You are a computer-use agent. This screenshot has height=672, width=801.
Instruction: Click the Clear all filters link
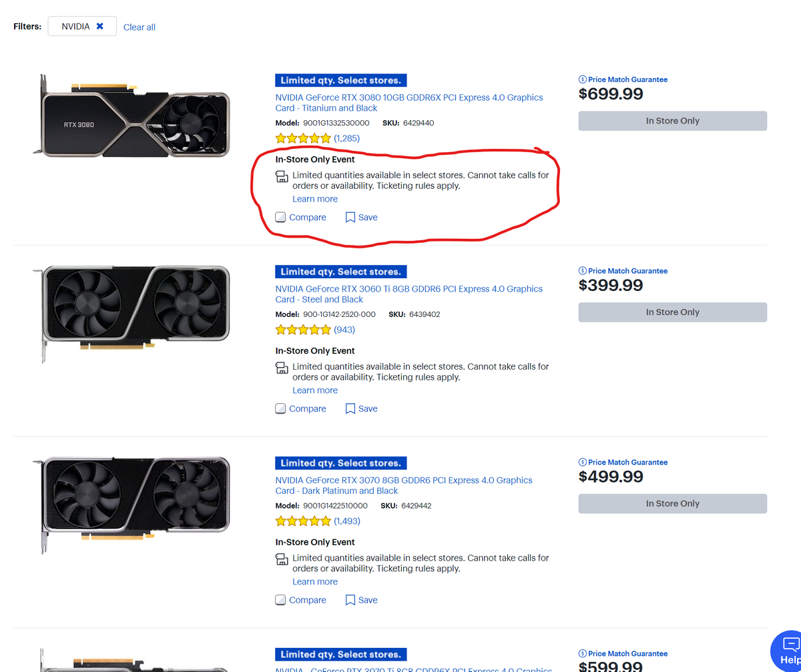tap(139, 27)
